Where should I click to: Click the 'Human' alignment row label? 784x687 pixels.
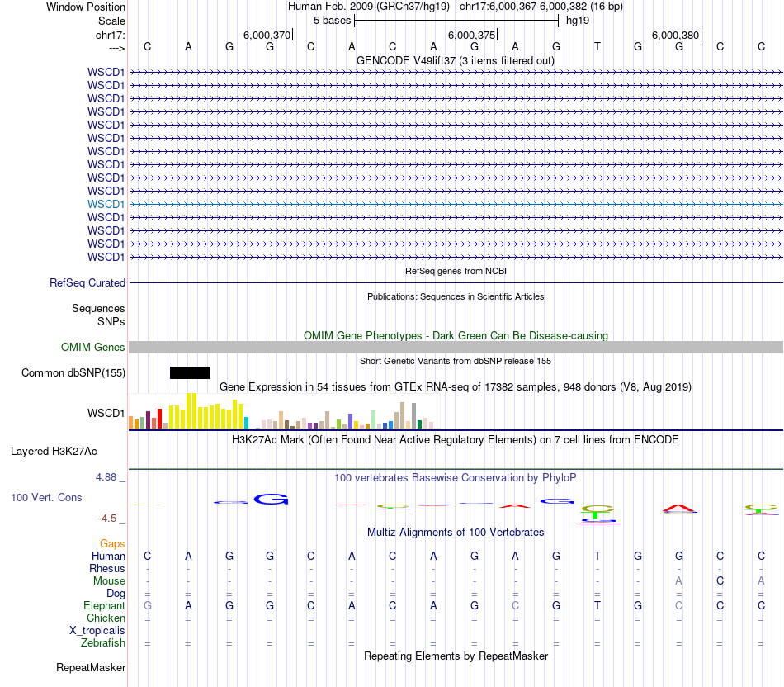click(x=108, y=556)
